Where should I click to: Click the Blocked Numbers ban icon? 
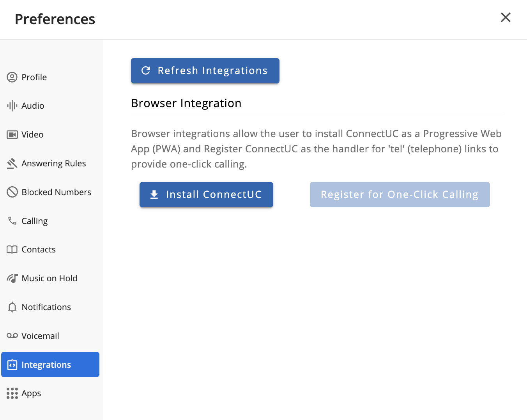click(12, 192)
